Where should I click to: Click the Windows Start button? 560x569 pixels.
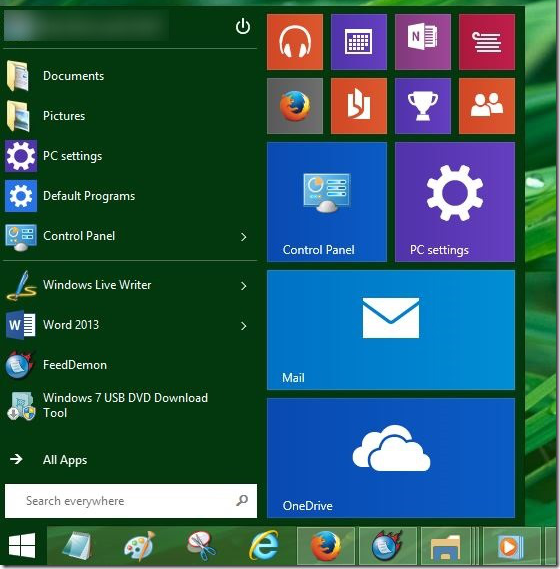pyautogui.click(x=22, y=545)
